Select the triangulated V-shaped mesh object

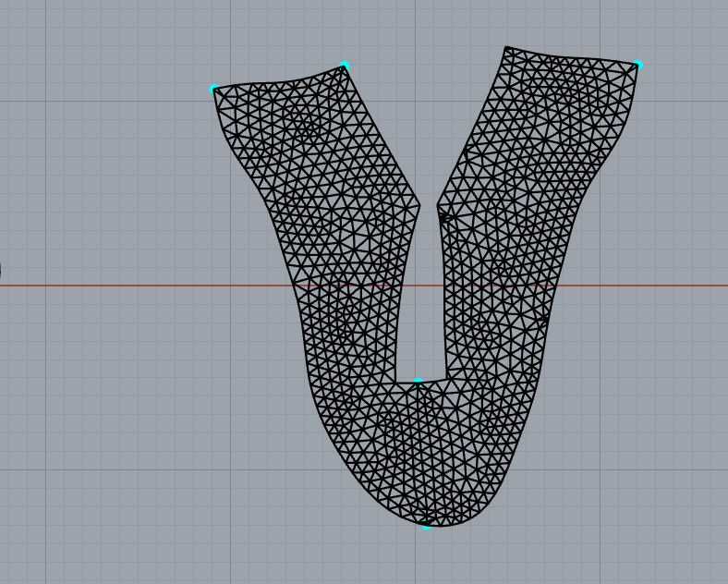pyautogui.click(x=426, y=286)
